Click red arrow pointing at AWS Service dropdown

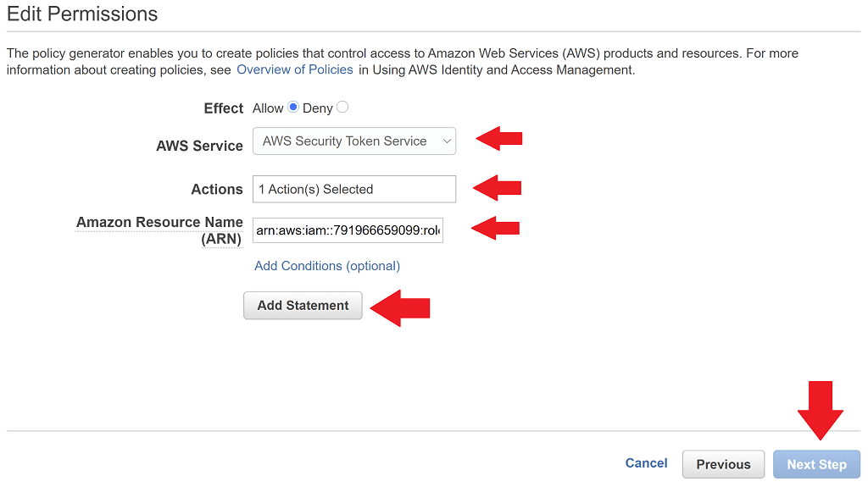point(499,138)
